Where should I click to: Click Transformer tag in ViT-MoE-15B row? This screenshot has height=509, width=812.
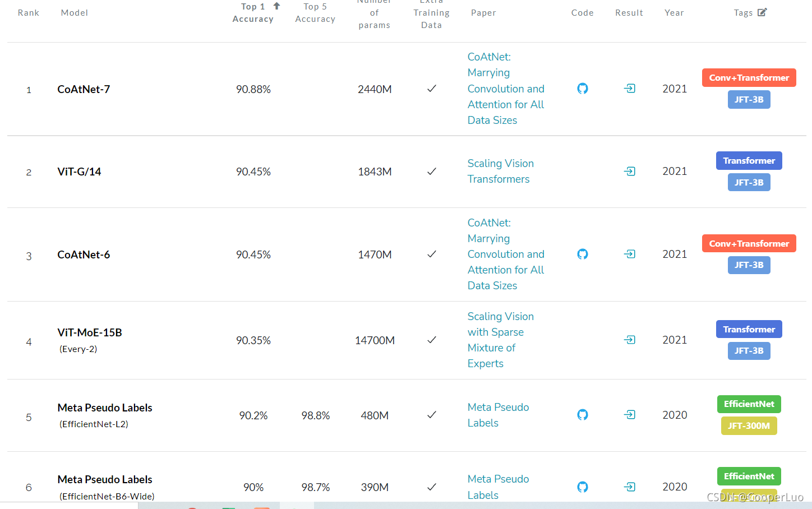pos(749,329)
